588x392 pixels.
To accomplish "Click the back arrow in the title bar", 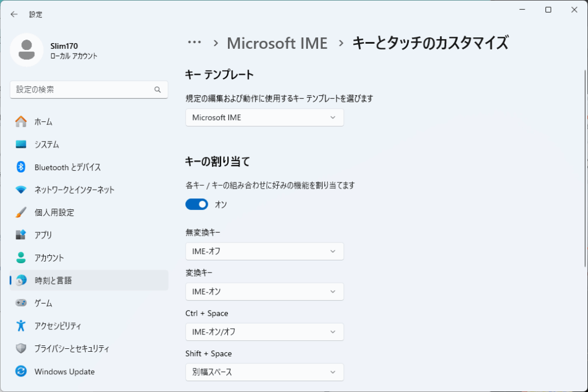I will coord(14,14).
